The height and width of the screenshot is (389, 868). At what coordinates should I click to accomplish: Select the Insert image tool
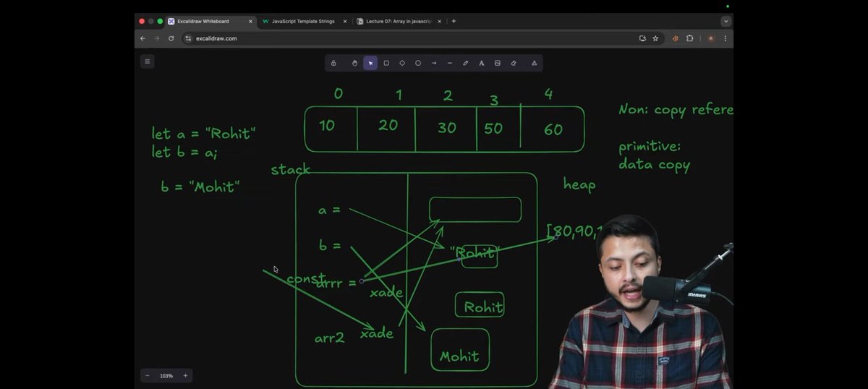[498, 63]
